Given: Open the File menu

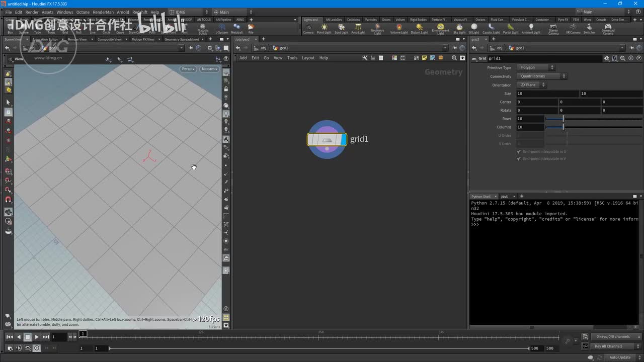Looking at the screenshot, I should tap(9, 12).
